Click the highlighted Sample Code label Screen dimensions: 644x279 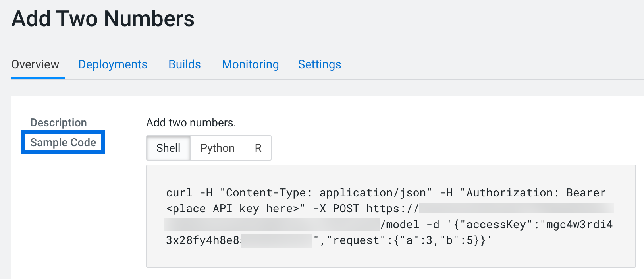click(x=63, y=142)
